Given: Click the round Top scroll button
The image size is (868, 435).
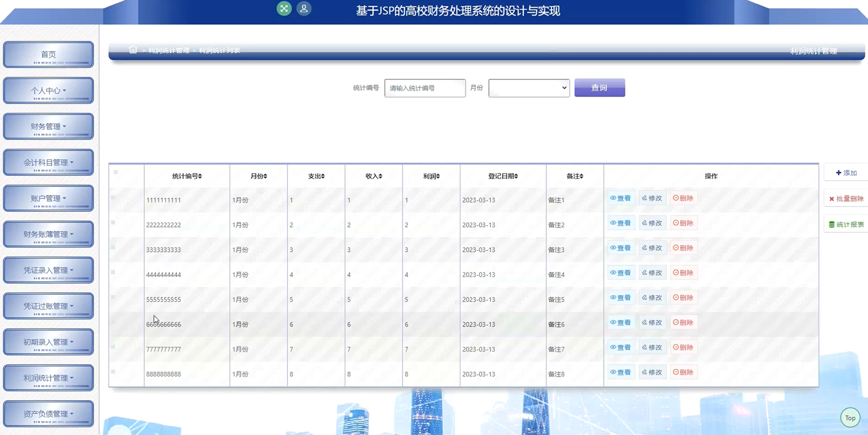Looking at the screenshot, I should pos(850,418).
